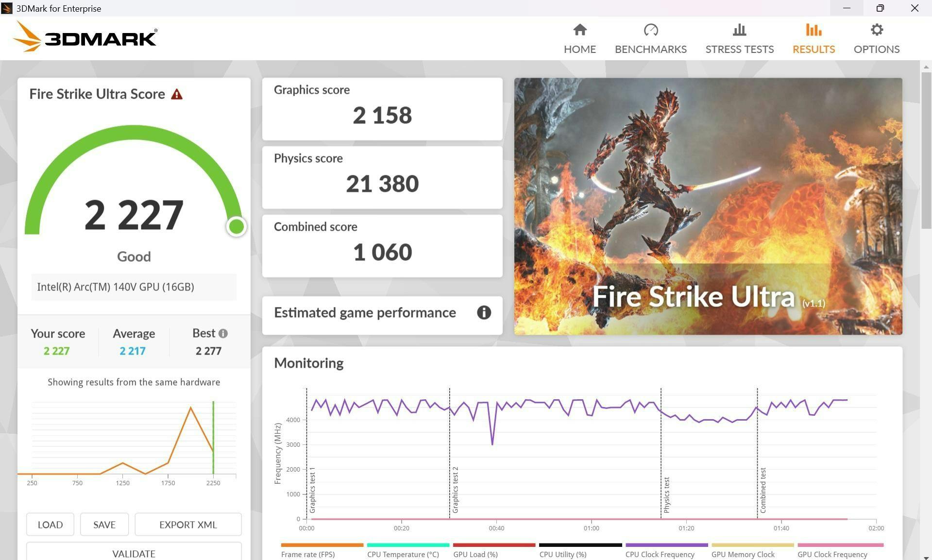The width and height of the screenshot is (932, 560).
Task: Click the scrollbar up arrow
Action: 926,67
